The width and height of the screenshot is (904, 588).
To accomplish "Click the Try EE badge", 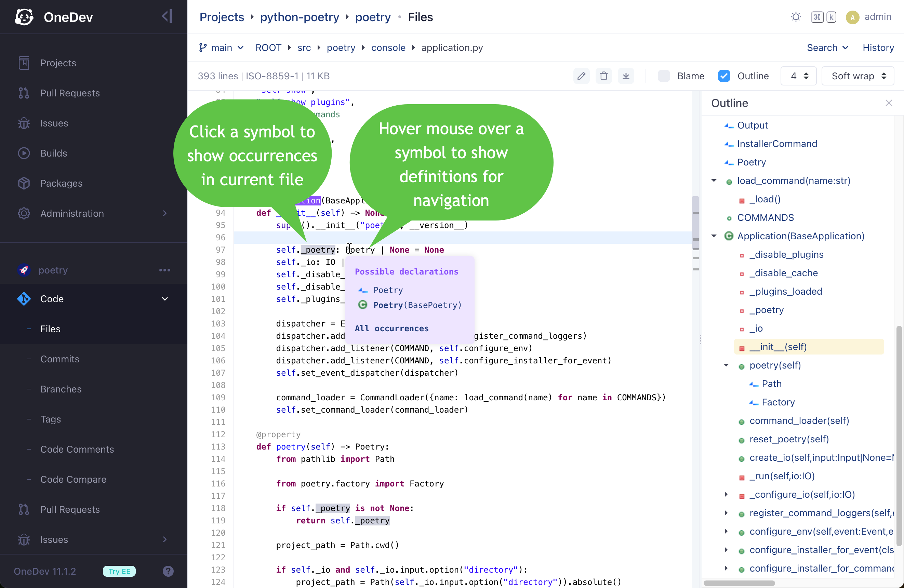I will (x=119, y=571).
